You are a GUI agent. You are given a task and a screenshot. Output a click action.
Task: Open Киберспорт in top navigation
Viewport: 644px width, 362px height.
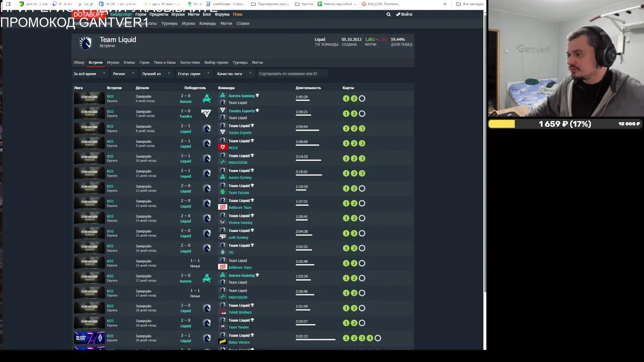[121, 15]
